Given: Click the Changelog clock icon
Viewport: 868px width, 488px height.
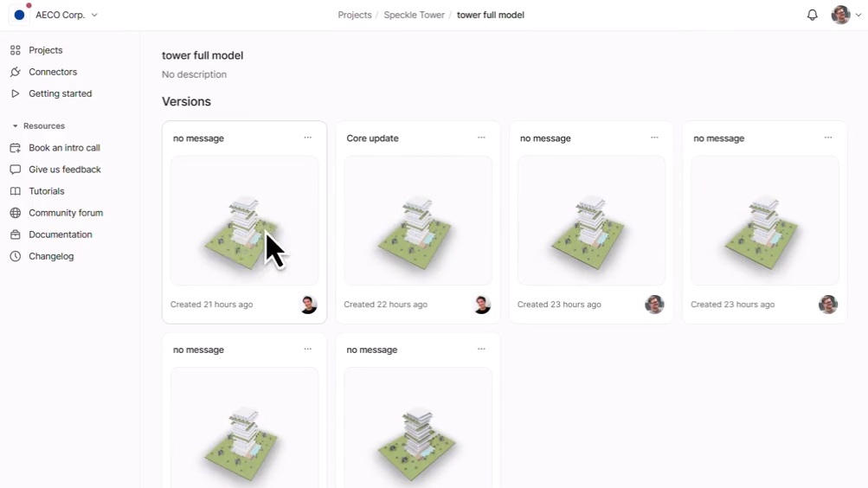Looking at the screenshot, I should (16, 256).
